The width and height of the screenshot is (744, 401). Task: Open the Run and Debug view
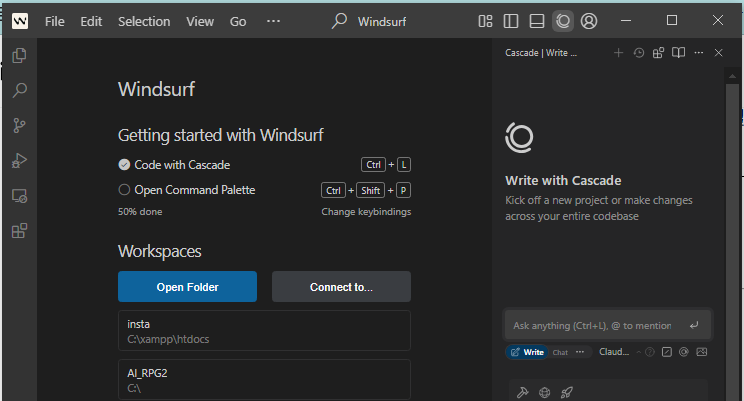[19, 160]
